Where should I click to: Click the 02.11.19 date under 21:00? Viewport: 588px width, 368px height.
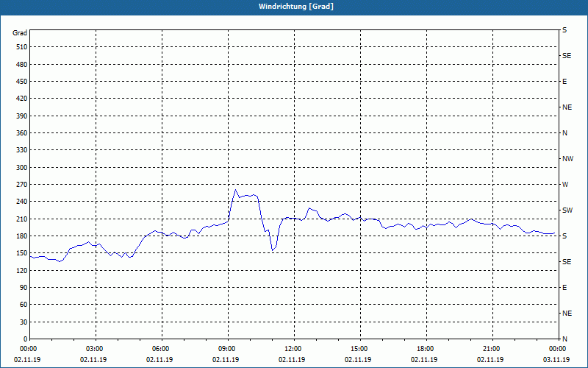tap(490, 360)
